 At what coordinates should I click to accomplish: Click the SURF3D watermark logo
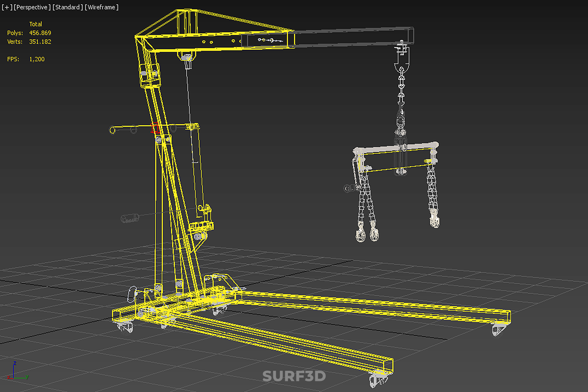click(x=294, y=376)
